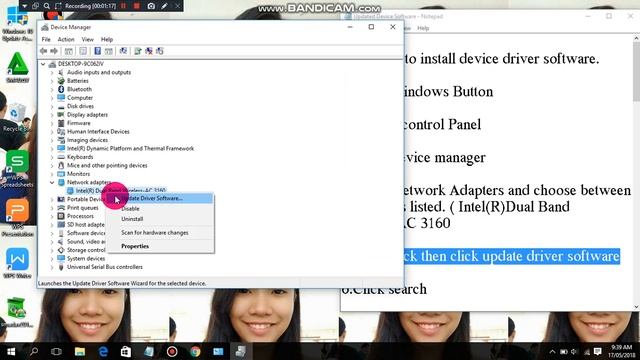
Task: Expand Universal Serial Bus controllers
Action: pyautogui.click(x=52, y=267)
